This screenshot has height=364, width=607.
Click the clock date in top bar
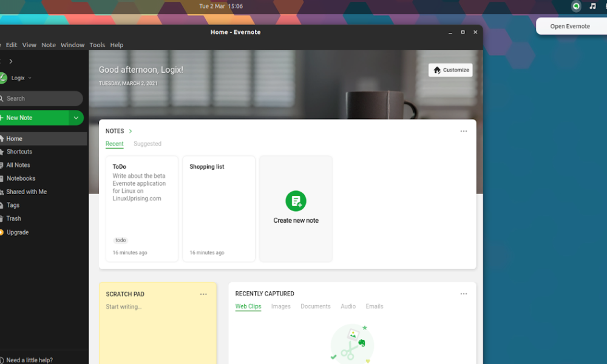(x=221, y=6)
